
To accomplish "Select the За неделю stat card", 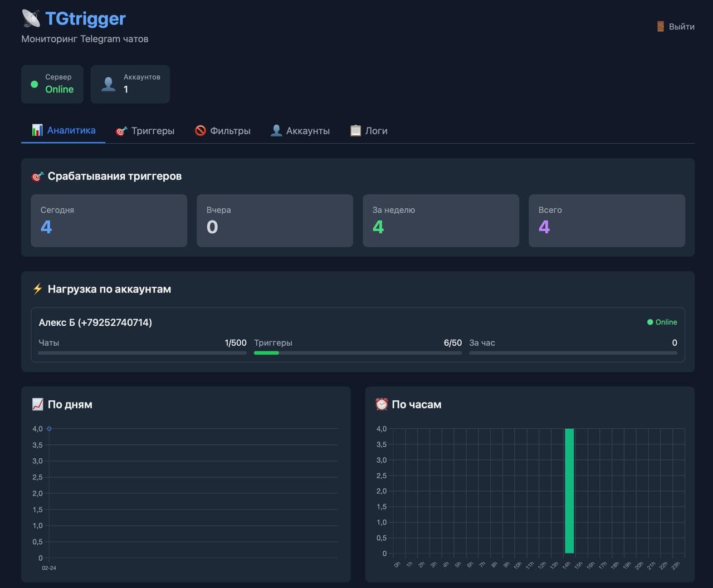I will tap(441, 220).
